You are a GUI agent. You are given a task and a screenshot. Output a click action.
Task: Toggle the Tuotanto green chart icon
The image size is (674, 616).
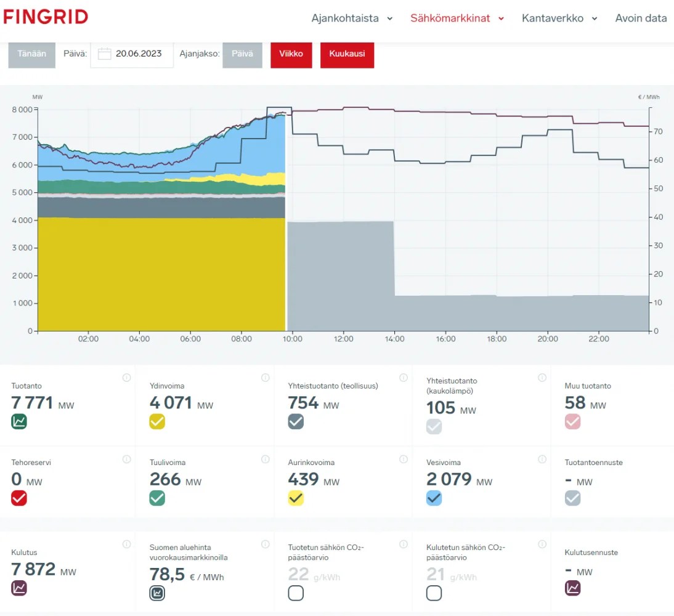pyautogui.click(x=19, y=422)
